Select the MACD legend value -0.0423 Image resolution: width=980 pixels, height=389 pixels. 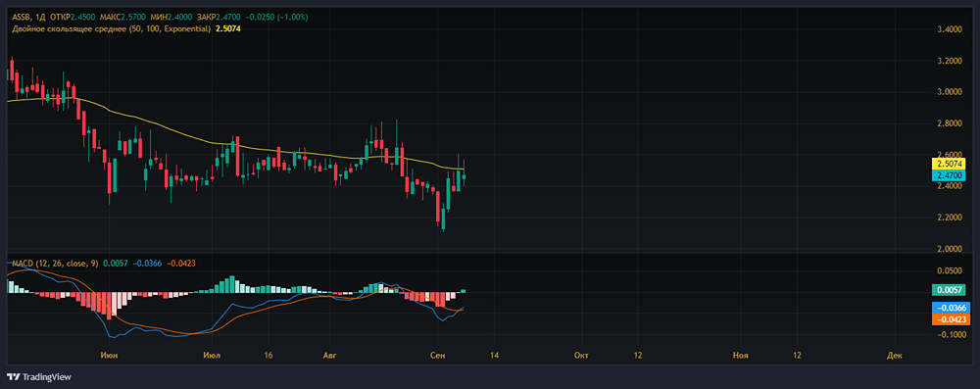pyautogui.click(x=181, y=264)
